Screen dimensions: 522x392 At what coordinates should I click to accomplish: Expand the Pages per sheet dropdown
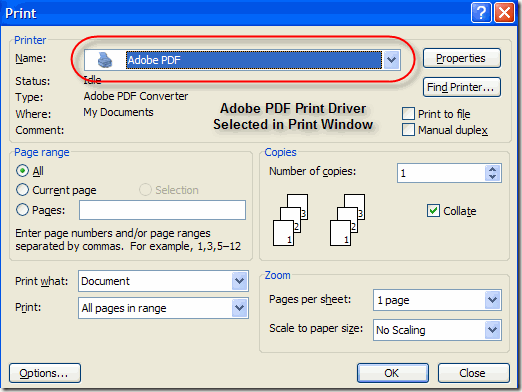437,300
